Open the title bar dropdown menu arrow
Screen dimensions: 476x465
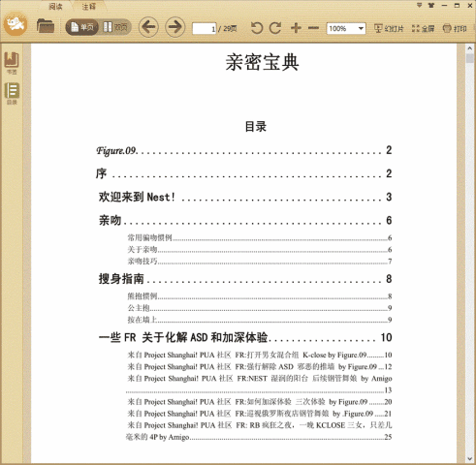click(x=419, y=5)
